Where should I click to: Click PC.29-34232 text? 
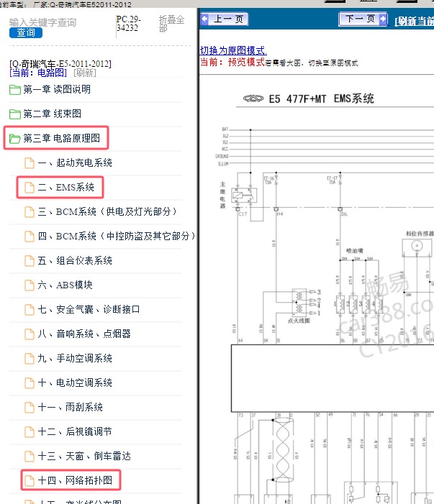[x=128, y=24]
